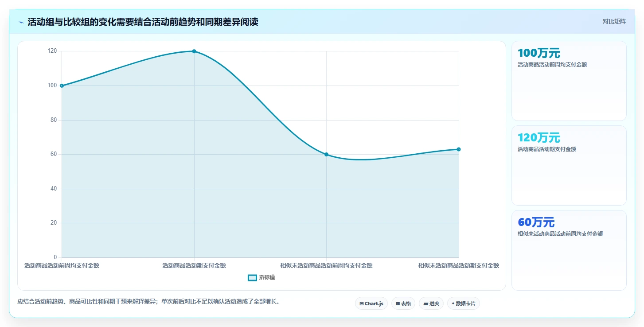
Task: Click the last data point near 63
Action: point(459,149)
